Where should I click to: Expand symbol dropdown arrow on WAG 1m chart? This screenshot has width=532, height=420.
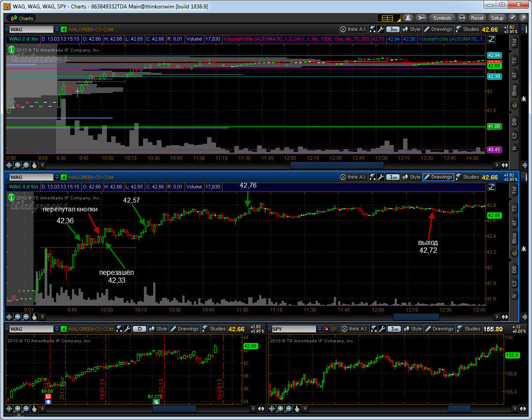[x=57, y=177]
